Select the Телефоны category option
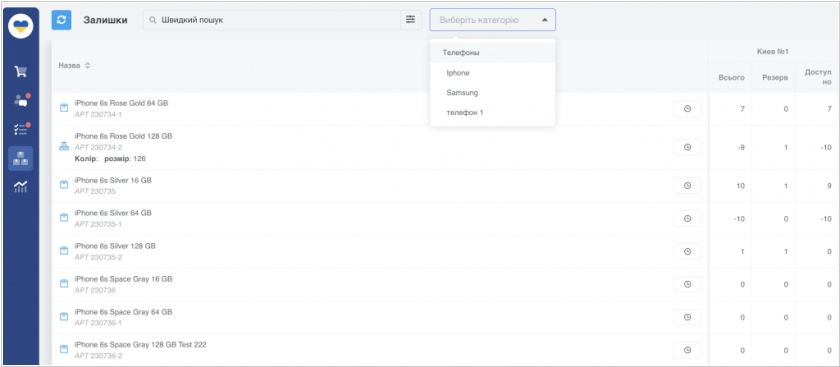Image resolution: width=840 pixels, height=367 pixels. pos(492,53)
